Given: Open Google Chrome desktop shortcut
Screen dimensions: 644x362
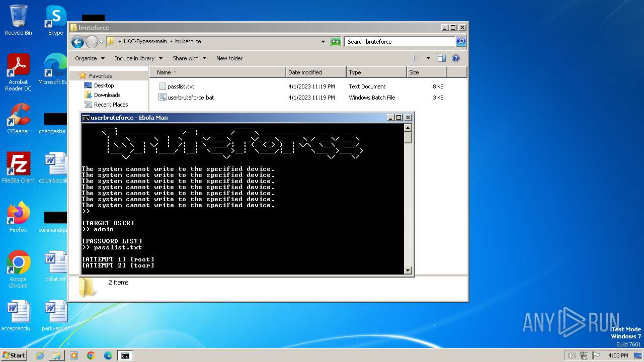Looking at the screenshot, I should pos(18,269).
